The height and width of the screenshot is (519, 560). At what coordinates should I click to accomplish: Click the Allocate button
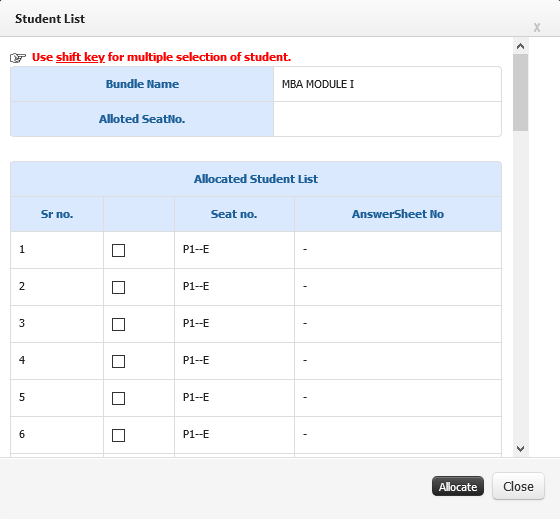[x=458, y=486]
